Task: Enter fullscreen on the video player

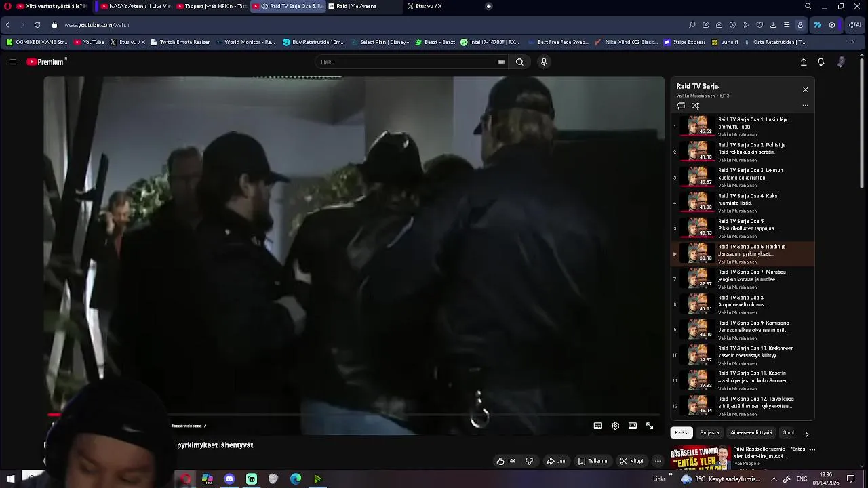Action: 650,426
